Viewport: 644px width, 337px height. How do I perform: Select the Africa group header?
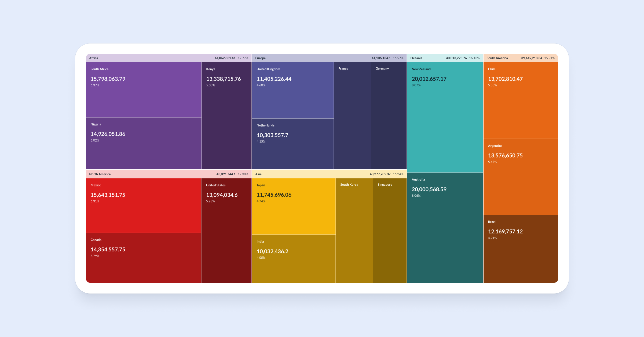click(x=169, y=58)
